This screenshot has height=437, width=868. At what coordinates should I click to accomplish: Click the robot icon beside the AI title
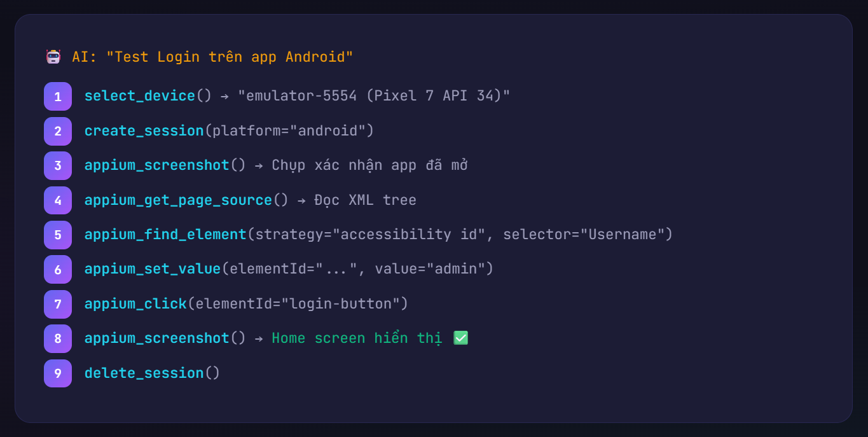tap(53, 57)
